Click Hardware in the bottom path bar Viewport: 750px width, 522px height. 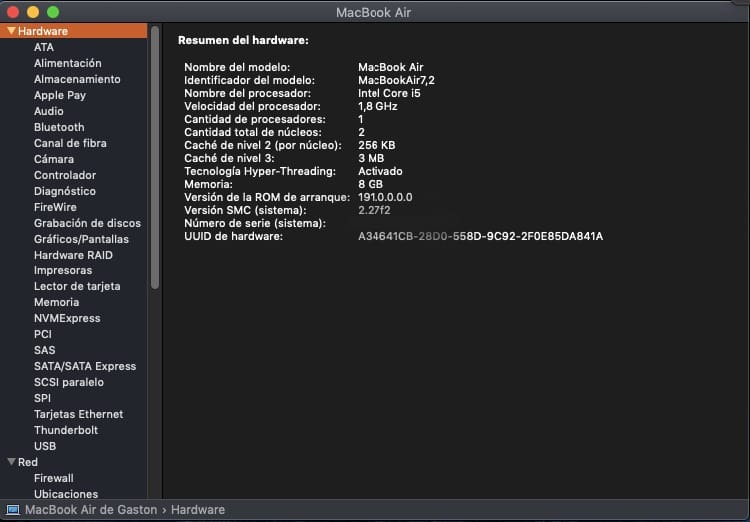(198, 510)
